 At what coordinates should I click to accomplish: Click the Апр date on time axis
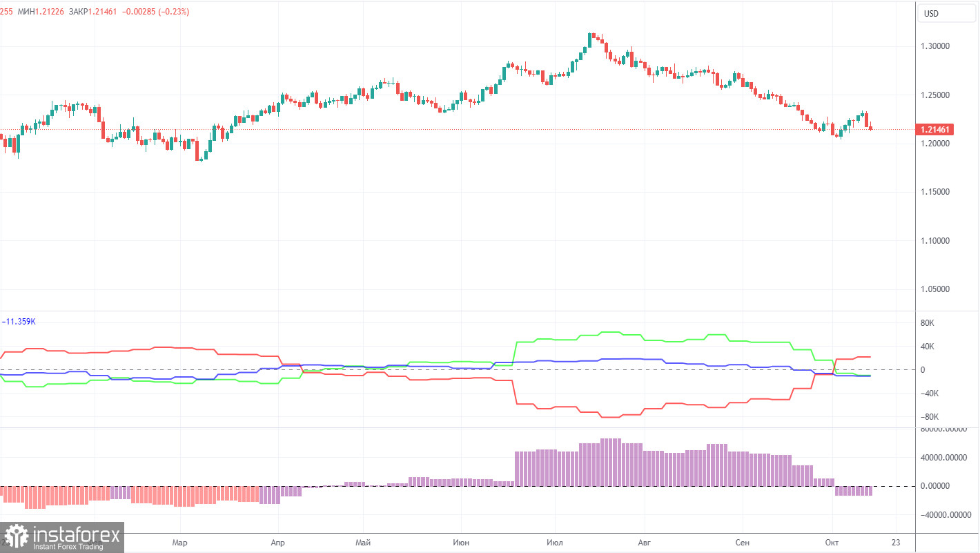pyautogui.click(x=277, y=543)
